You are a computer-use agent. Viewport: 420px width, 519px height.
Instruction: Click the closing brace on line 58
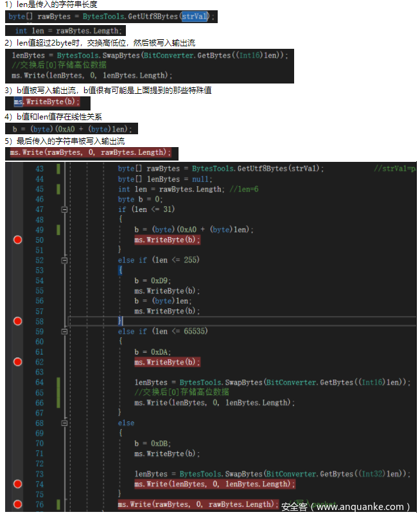tap(120, 321)
